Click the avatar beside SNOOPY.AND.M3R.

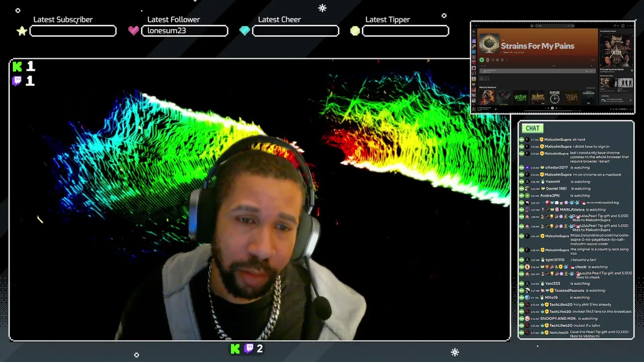[527, 319]
